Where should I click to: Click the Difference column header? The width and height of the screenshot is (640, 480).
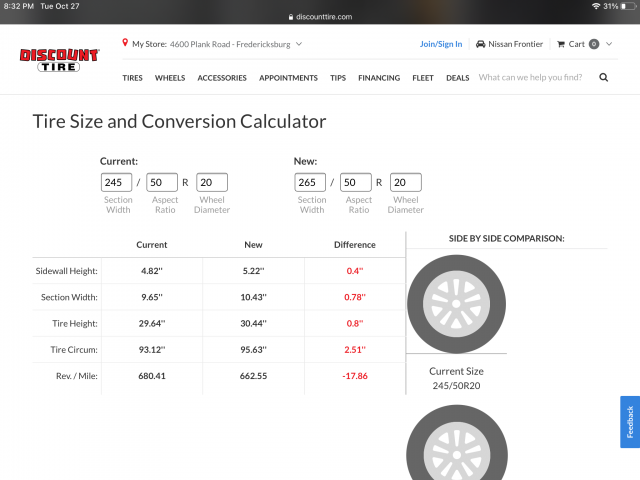(355, 245)
